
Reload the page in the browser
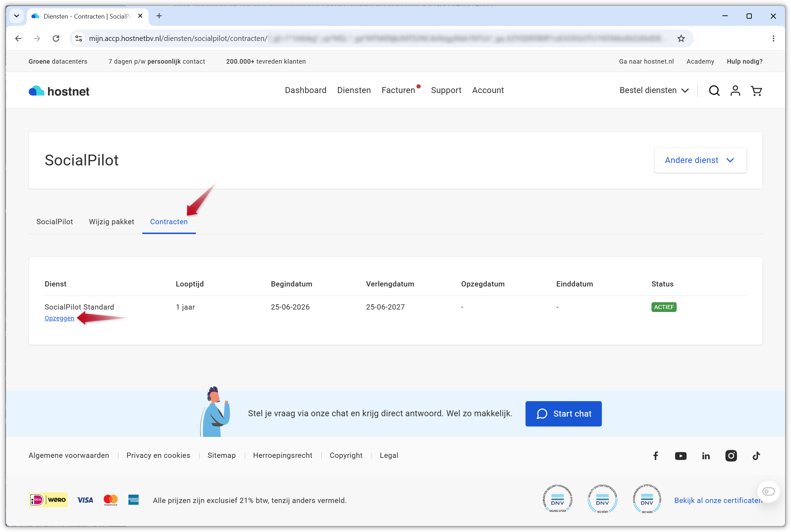[x=56, y=38]
